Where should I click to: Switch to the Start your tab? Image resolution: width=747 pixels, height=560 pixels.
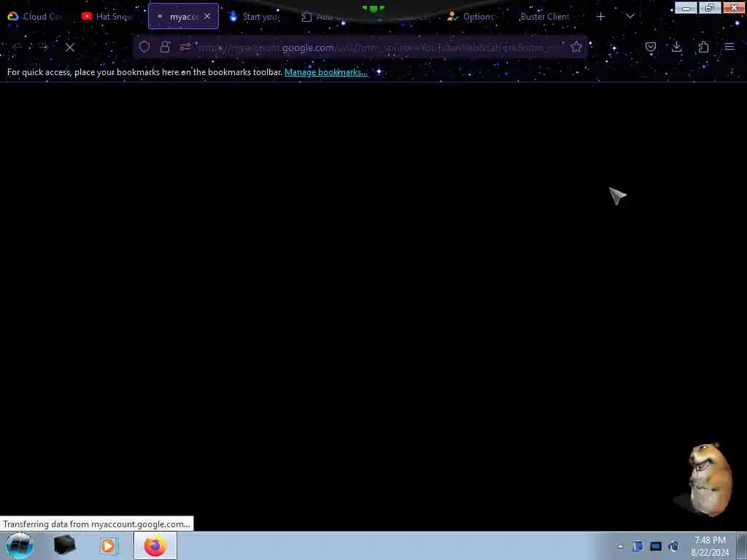coord(255,16)
